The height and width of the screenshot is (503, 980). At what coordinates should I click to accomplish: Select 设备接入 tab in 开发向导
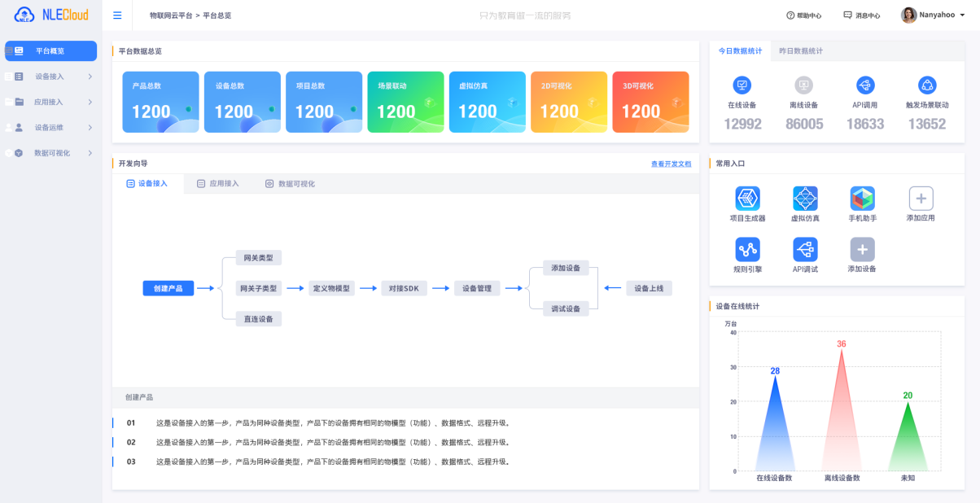[x=147, y=184]
